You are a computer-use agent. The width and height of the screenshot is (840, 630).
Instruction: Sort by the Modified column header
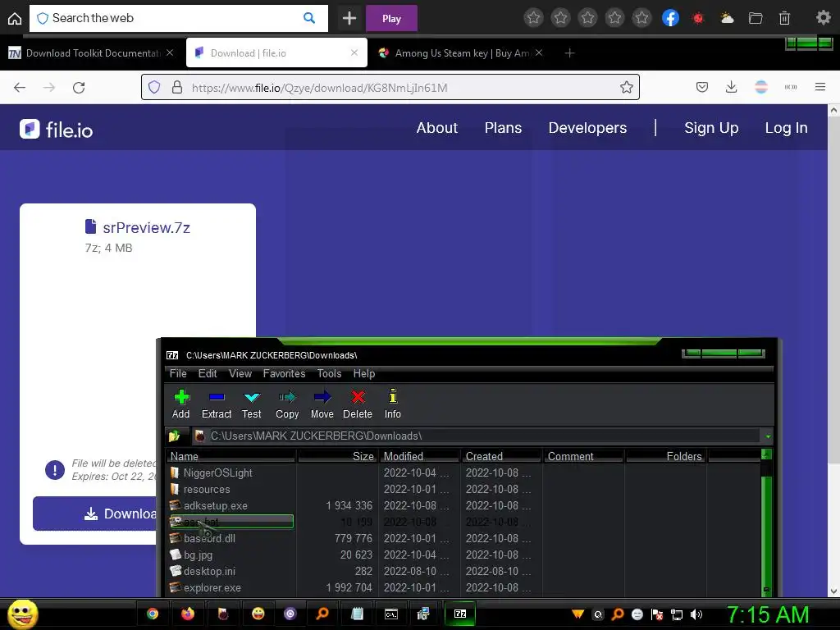(x=419, y=456)
